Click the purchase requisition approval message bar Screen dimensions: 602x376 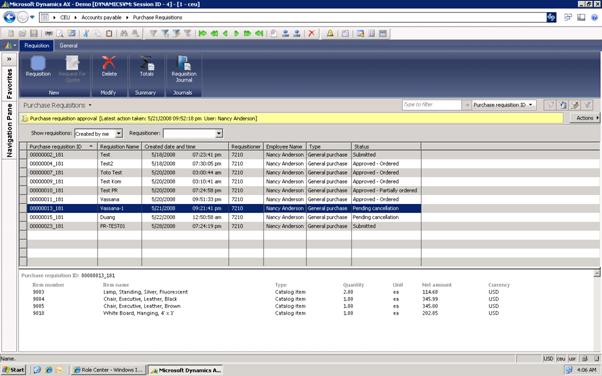pos(292,118)
